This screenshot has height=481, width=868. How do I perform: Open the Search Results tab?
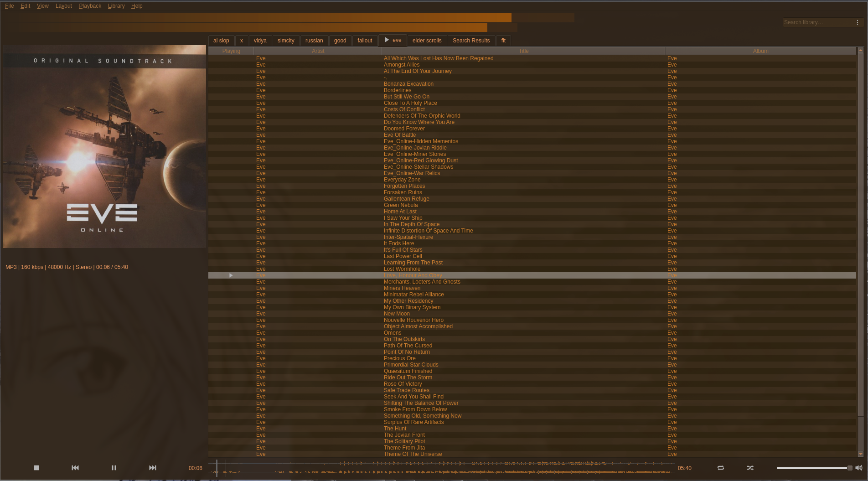click(x=471, y=41)
